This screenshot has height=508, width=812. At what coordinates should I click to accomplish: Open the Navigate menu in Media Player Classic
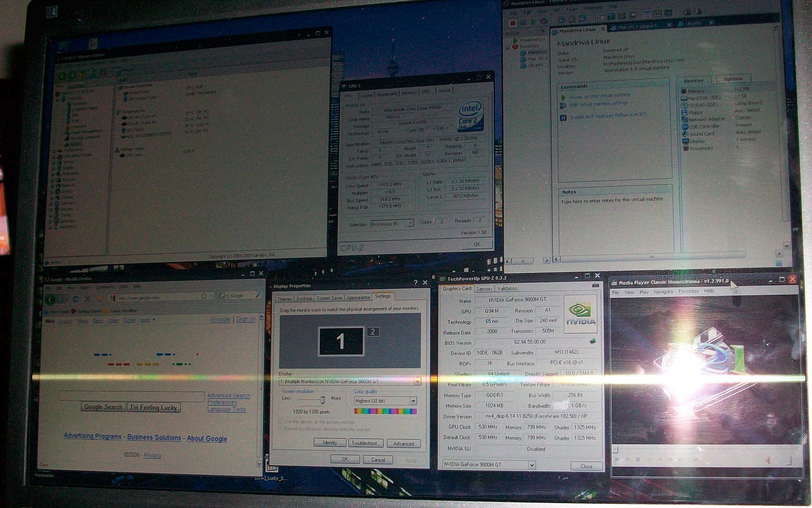click(663, 292)
